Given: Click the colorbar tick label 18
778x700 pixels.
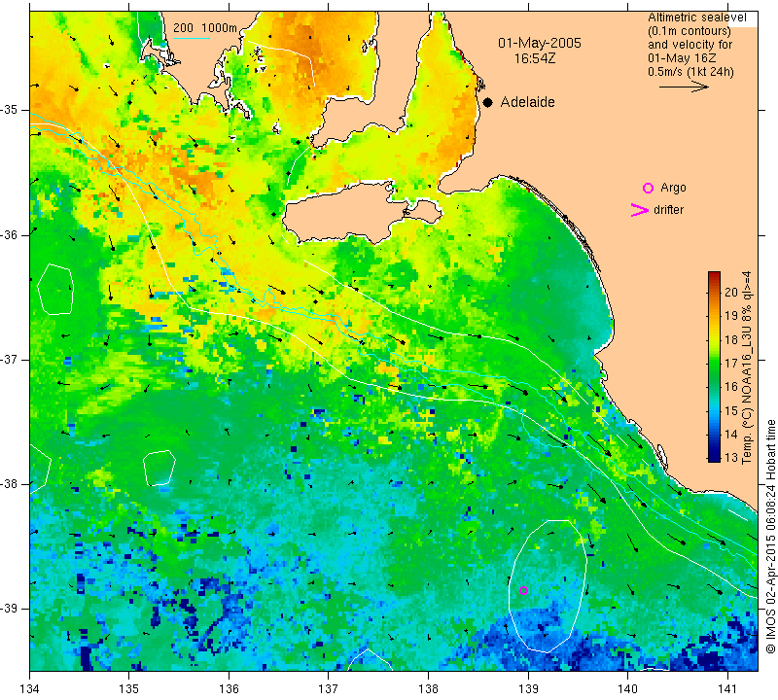Looking at the screenshot, I should point(731,340).
